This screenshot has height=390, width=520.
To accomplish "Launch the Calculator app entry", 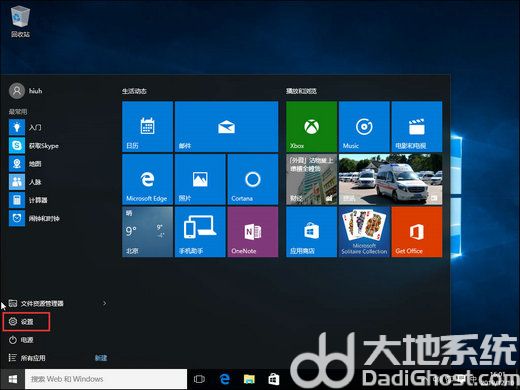I will pos(28,200).
